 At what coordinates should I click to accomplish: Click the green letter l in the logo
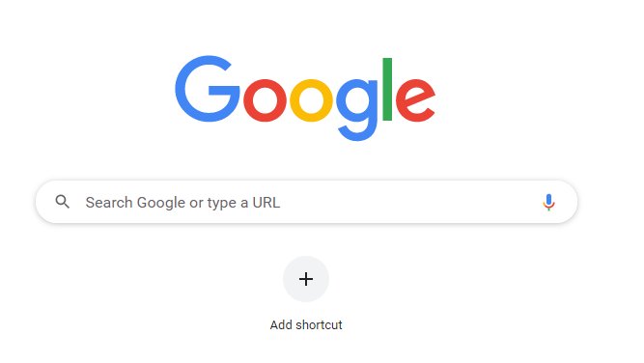click(x=387, y=90)
